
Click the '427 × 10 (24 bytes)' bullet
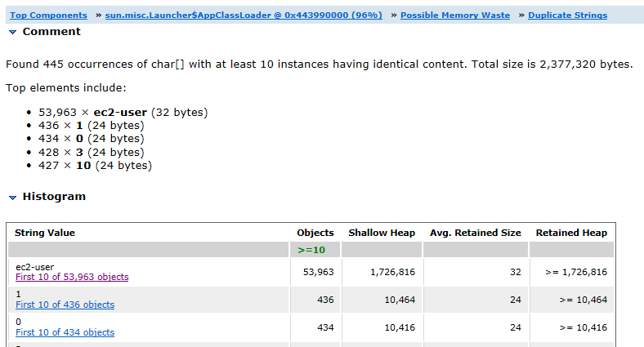click(x=96, y=165)
